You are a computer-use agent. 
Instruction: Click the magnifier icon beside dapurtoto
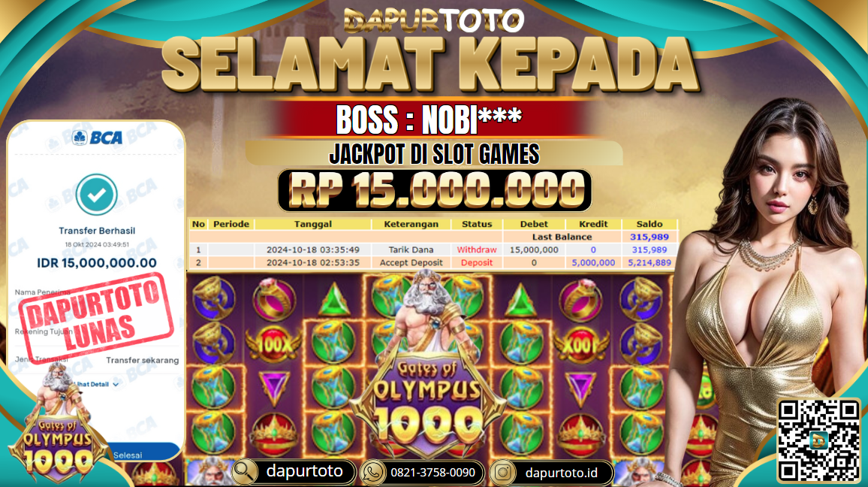tap(244, 472)
